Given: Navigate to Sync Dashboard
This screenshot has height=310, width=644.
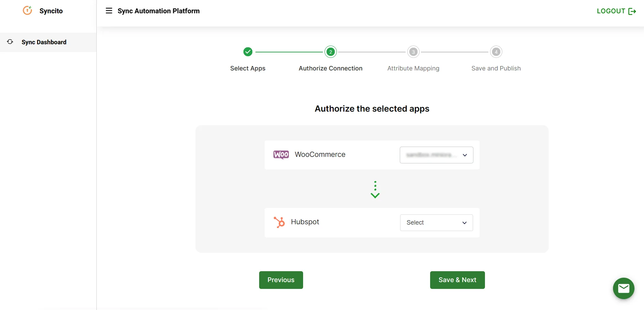Looking at the screenshot, I should [44, 42].
